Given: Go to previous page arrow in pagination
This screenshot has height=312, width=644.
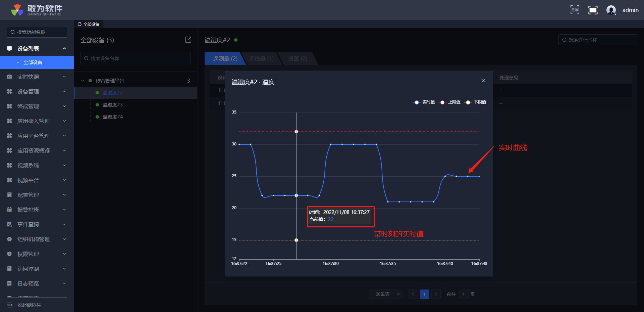Looking at the screenshot, I should (413, 294).
